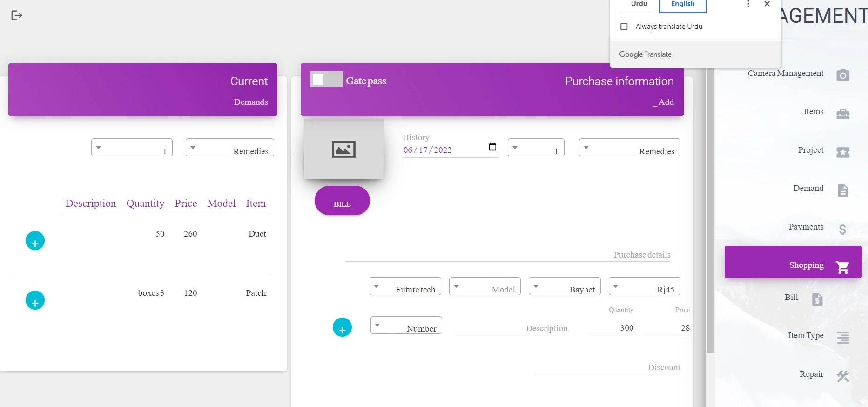Click the Payments dollar icon

tap(842, 229)
